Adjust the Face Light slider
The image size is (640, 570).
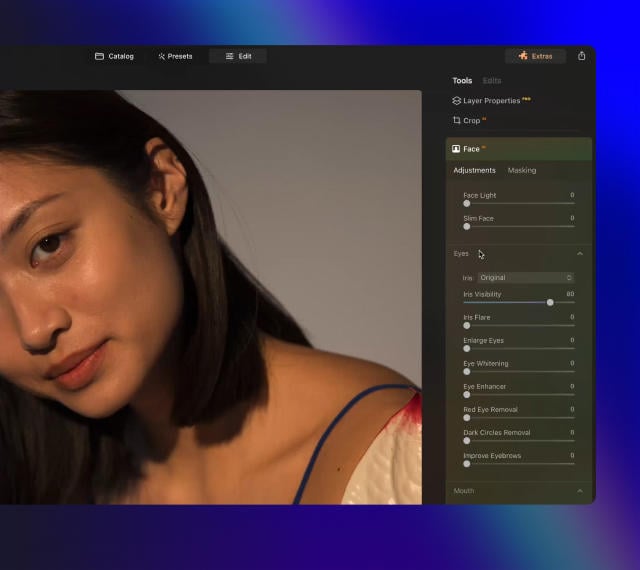(519, 203)
